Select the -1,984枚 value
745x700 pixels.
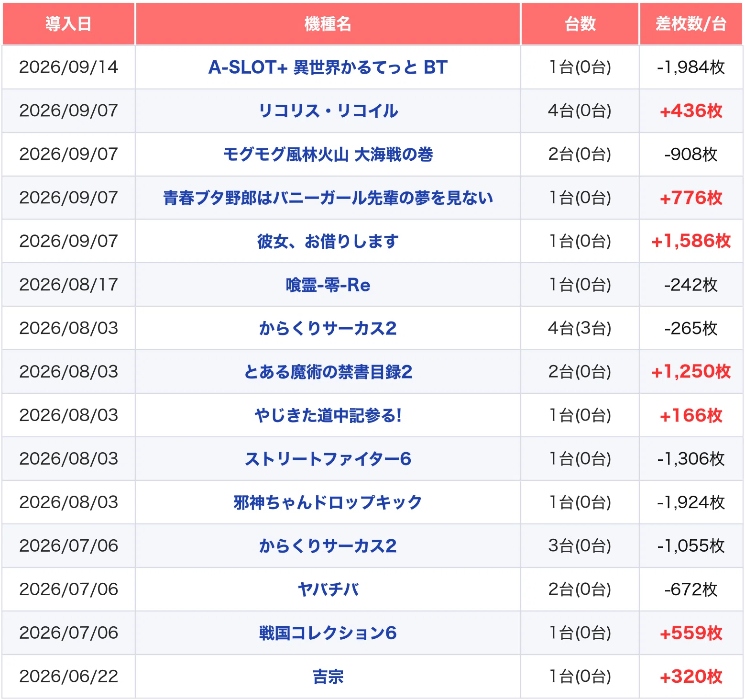(x=691, y=67)
